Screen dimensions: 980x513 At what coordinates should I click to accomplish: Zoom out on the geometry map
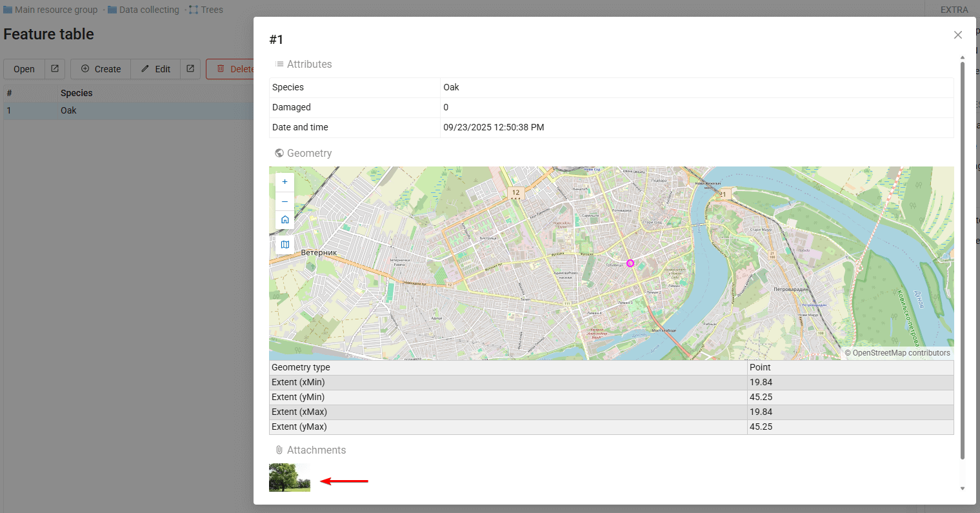tap(285, 201)
